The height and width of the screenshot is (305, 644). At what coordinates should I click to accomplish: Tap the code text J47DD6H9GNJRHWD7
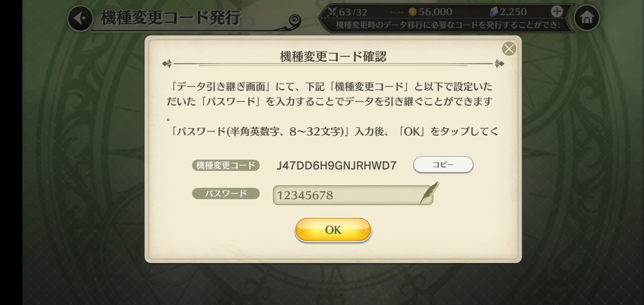337,165
